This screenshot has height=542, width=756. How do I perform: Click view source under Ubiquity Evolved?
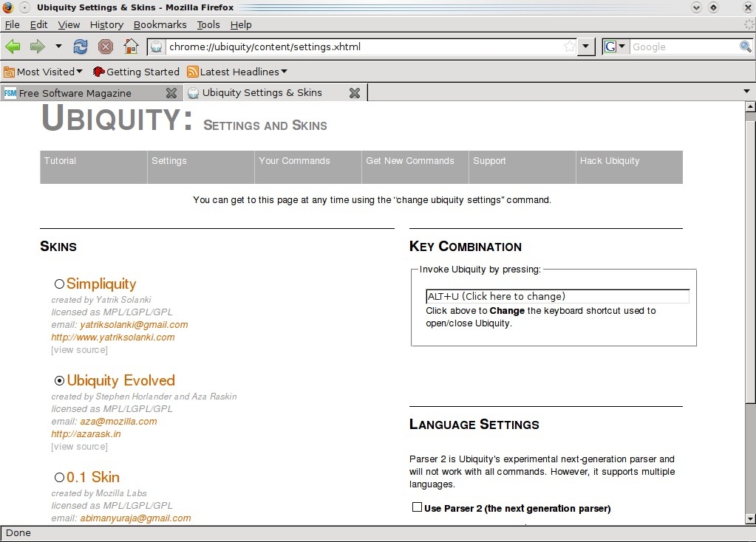pyautogui.click(x=80, y=447)
